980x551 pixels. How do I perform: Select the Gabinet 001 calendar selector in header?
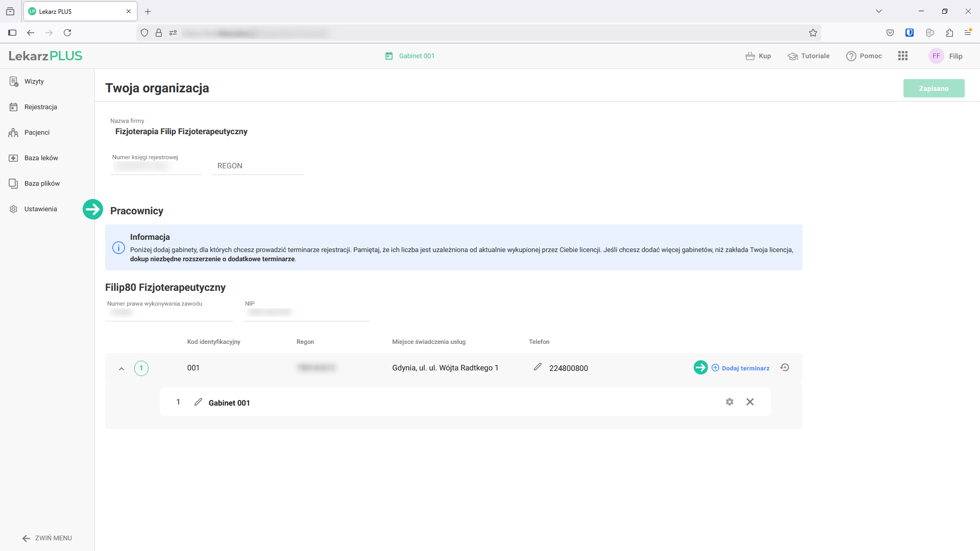[410, 56]
